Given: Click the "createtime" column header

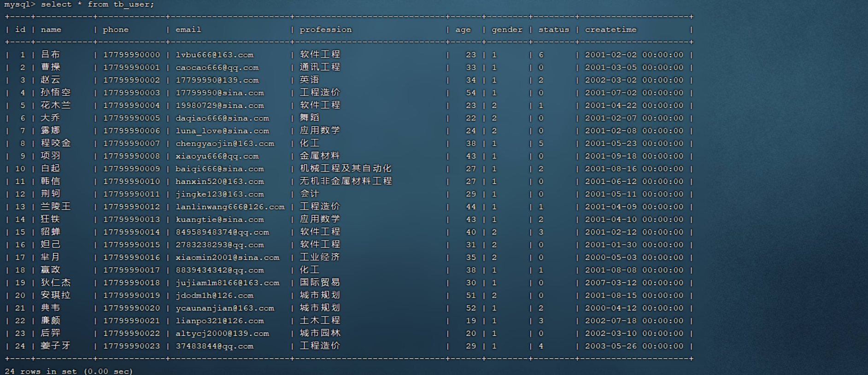Looking at the screenshot, I should [x=611, y=29].
